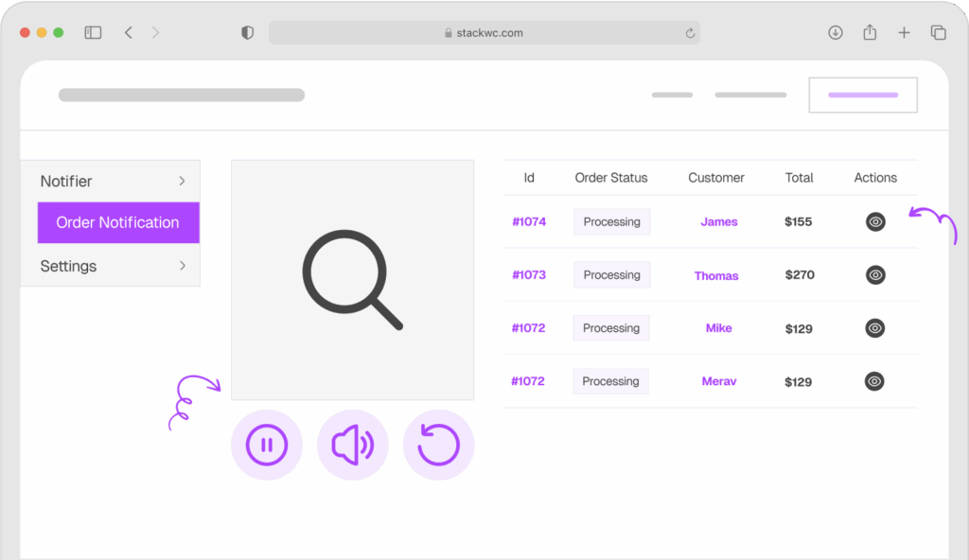Screen dimensions: 969x560
Task: Click the James customer link
Action: (x=718, y=221)
